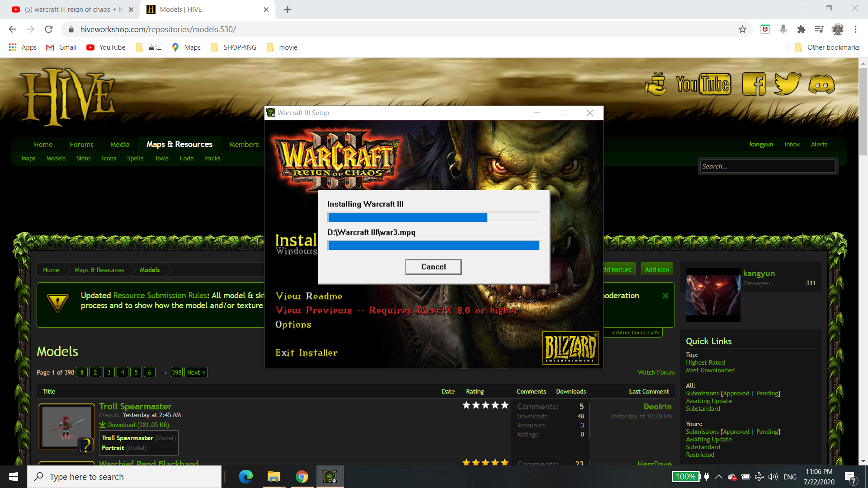Click the kangyun profile avatar
The image size is (868, 488).
click(x=713, y=295)
